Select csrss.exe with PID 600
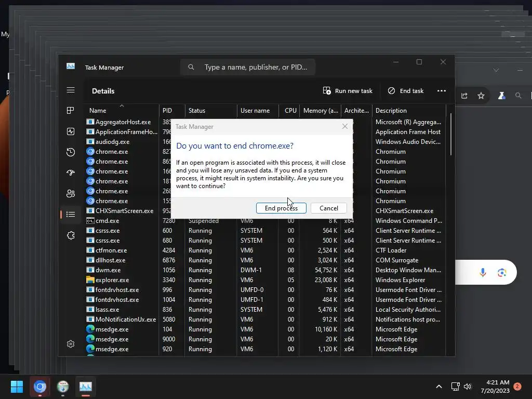The height and width of the screenshot is (399, 532). click(264, 230)
